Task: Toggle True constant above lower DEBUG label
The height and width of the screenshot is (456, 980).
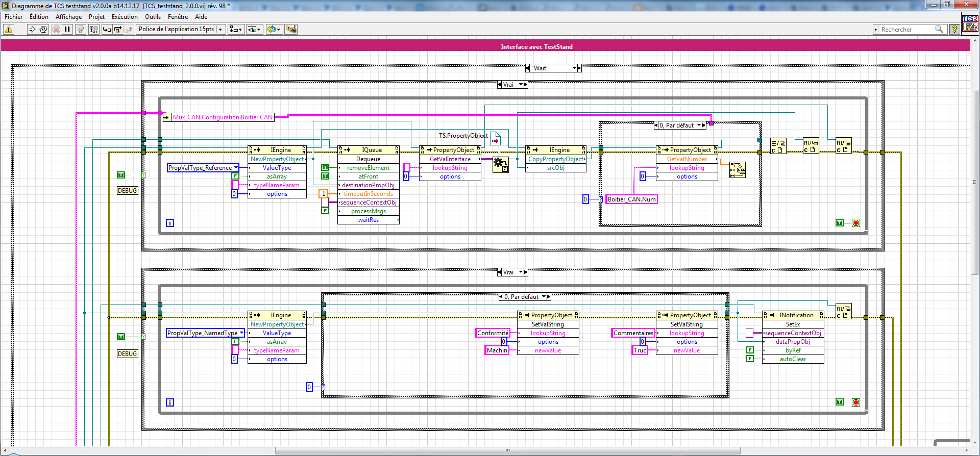Action: (121, 337)
